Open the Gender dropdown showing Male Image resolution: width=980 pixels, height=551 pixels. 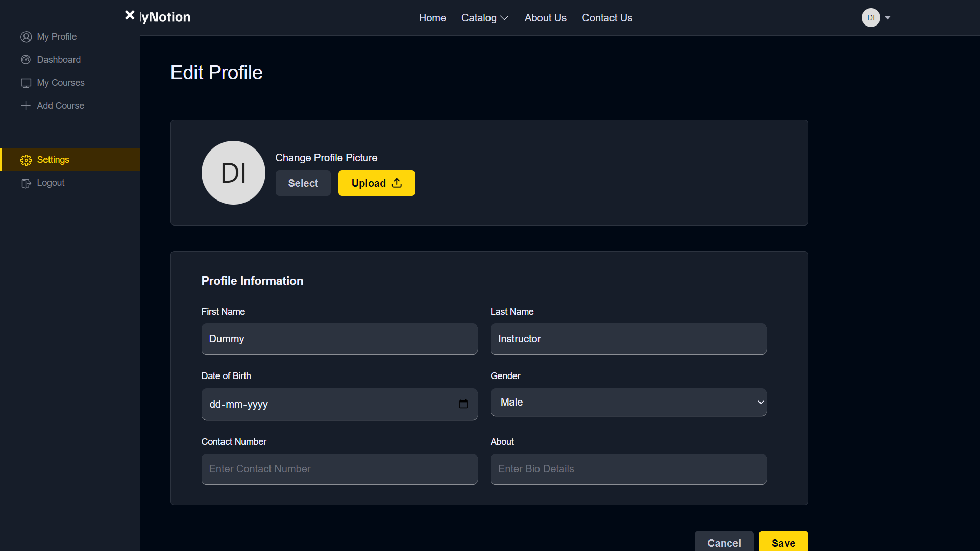coord(628,402)
